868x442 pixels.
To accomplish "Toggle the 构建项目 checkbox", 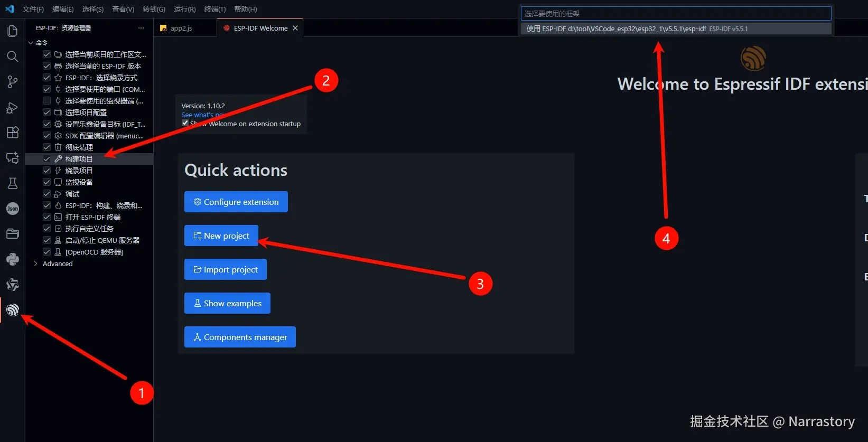I will pos(46,159).
